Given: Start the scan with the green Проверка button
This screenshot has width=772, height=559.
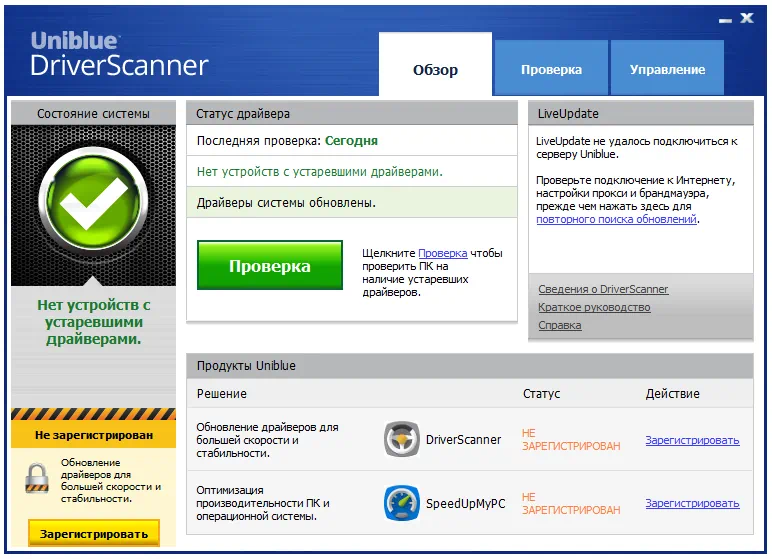Looking at the screenshot, I should [x=270, y=265].
